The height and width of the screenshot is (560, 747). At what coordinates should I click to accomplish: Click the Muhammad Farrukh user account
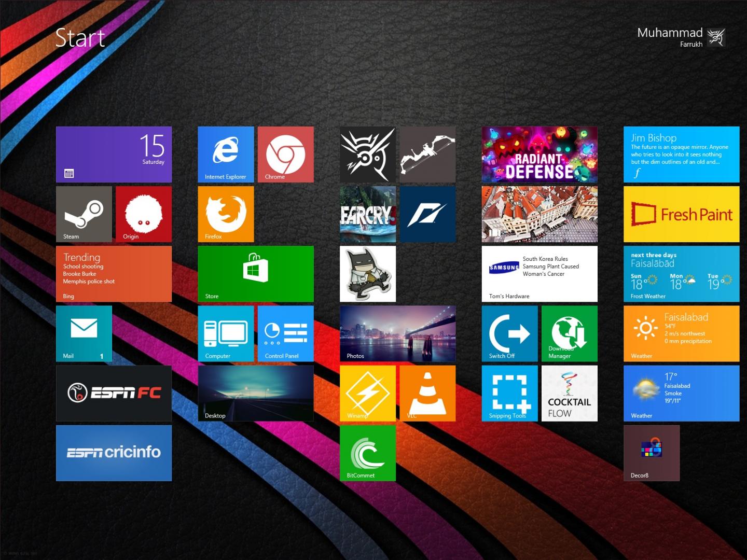[680, 37]
